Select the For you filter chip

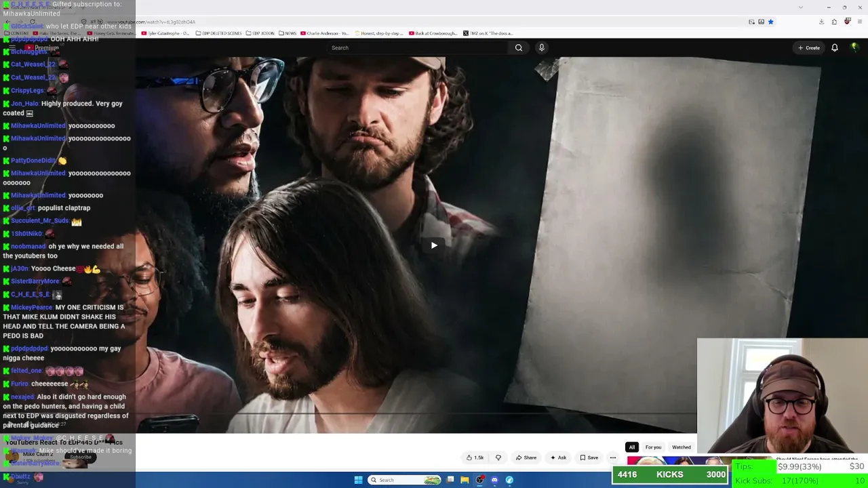click(x=653, y=447)
